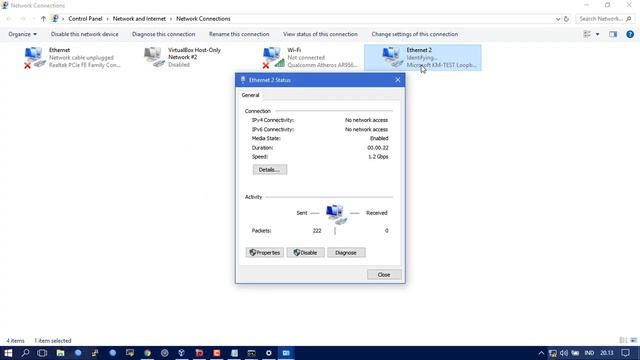Click Change settings of this connection
This screenshot has height=360, width=640.
point(415,34)
